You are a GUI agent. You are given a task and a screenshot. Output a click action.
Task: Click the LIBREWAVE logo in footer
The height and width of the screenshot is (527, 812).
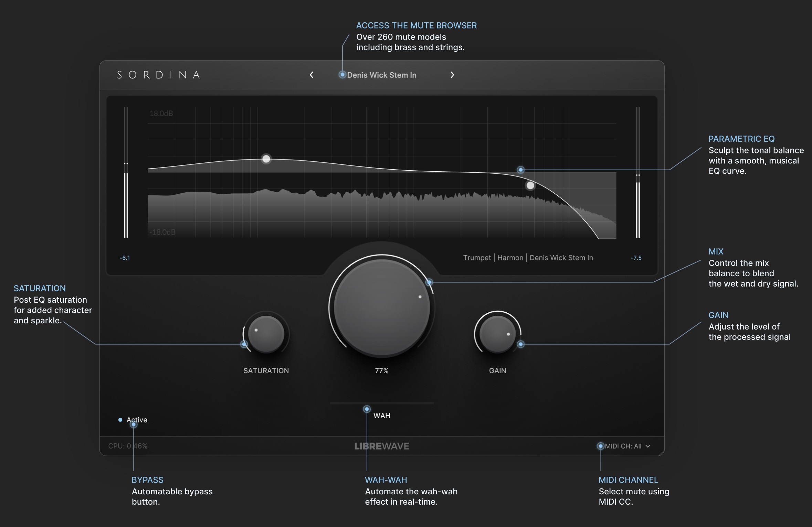382,446
